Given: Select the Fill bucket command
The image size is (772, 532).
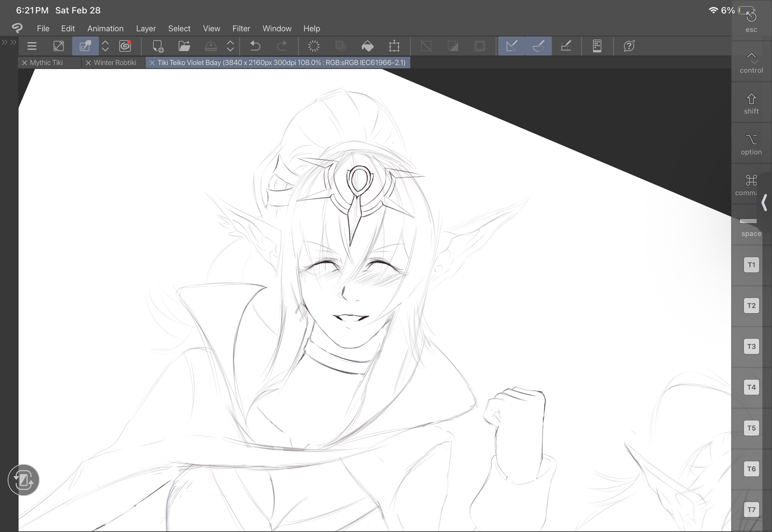Looking at the screenshot, I should click(x=367, y=46).
